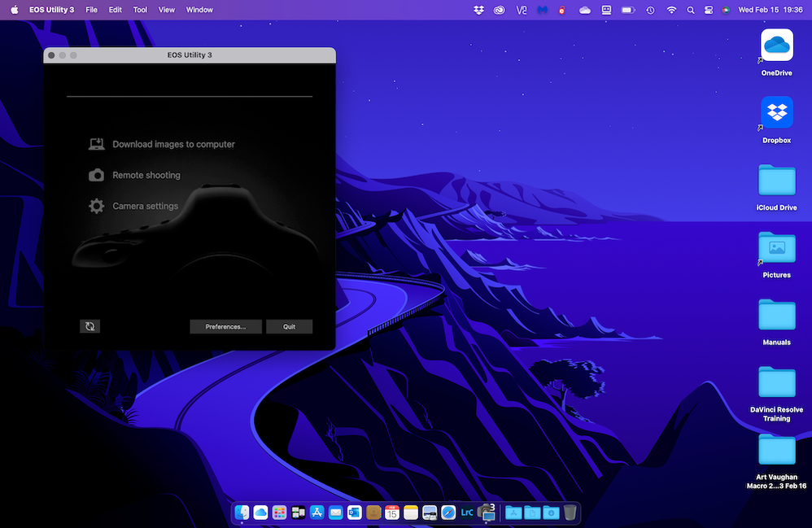The image size is (812, 528).
Task: Click the refresh icon in EOS Utility
Action: pos(89,326)
